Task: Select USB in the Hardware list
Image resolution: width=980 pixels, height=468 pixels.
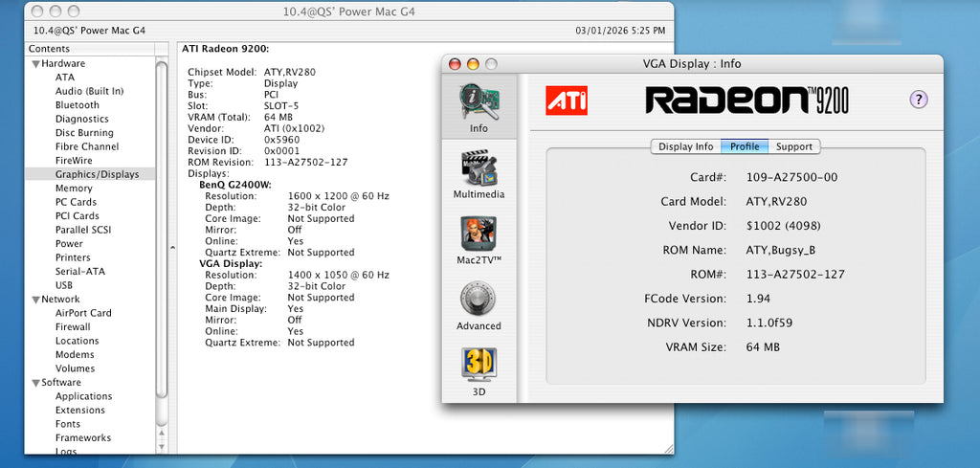Action: (64, 285)
